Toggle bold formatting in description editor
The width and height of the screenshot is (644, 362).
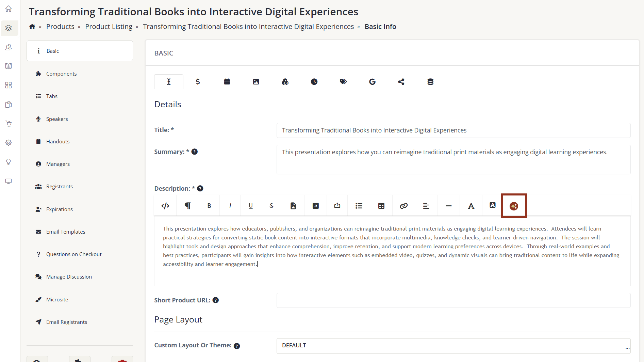[x=209, y=206]
